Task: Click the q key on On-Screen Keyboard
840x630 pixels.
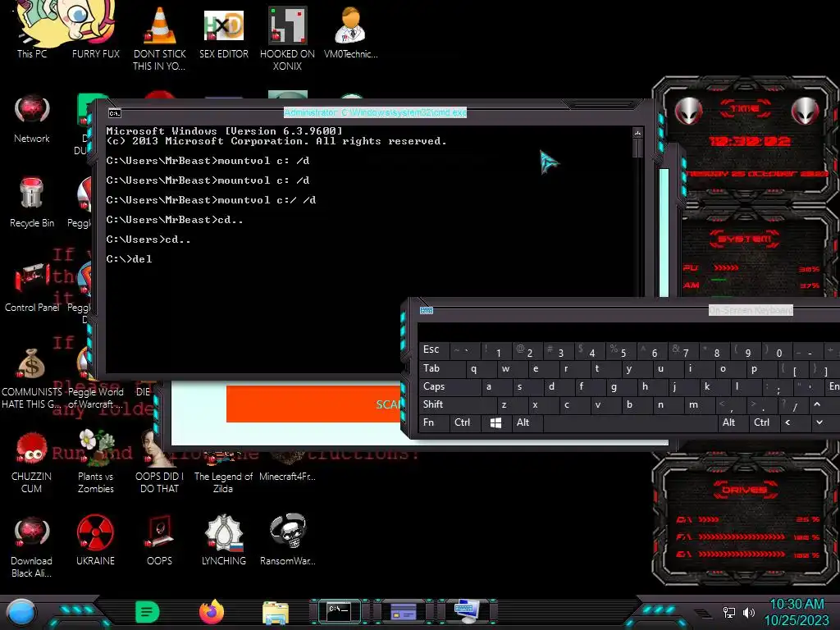Action: tap(481, 368)
